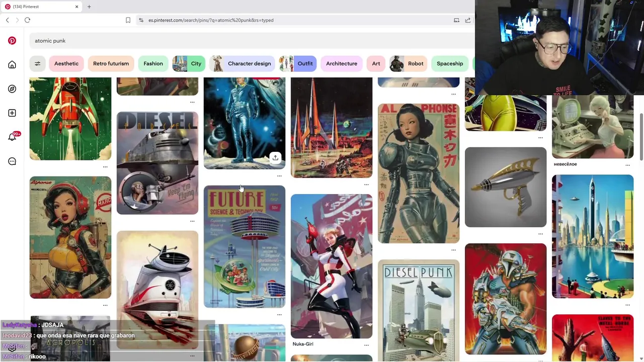Open more options under blue astronaut pin
The height and width of the screenshot is (362, 644).
tap(279, 176)
